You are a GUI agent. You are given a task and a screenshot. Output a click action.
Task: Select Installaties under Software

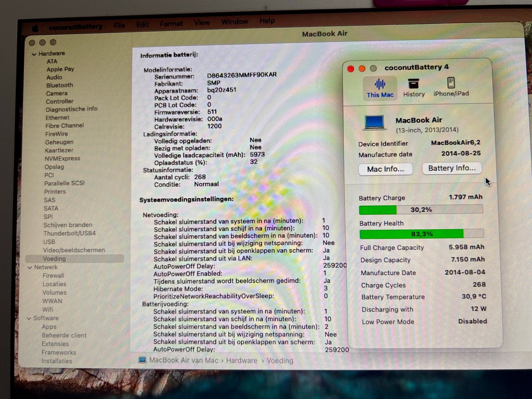click(57, 361)
